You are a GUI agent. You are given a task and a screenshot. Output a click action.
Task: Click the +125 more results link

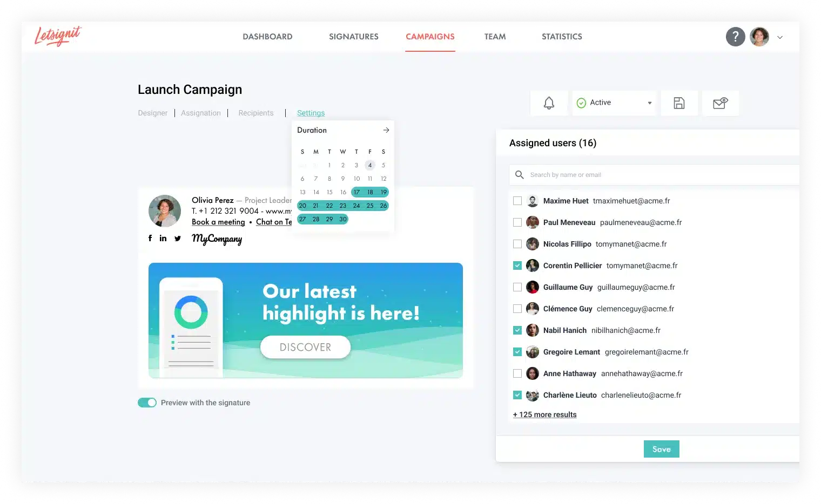(544, 414)
